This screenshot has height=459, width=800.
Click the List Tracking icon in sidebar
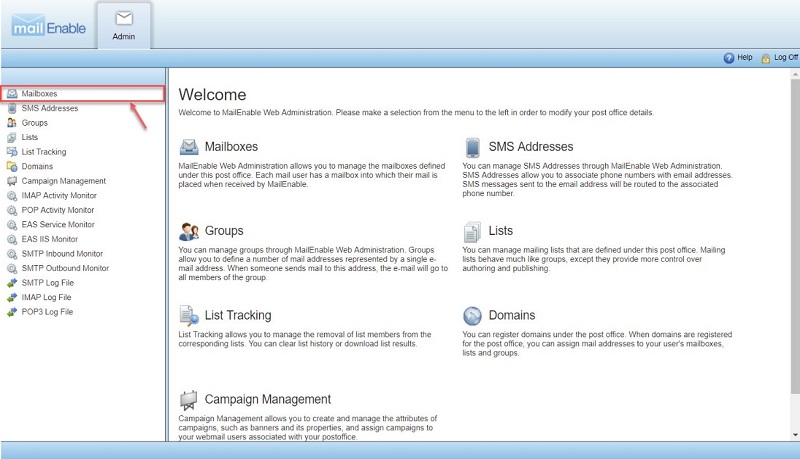pos(12,152)
